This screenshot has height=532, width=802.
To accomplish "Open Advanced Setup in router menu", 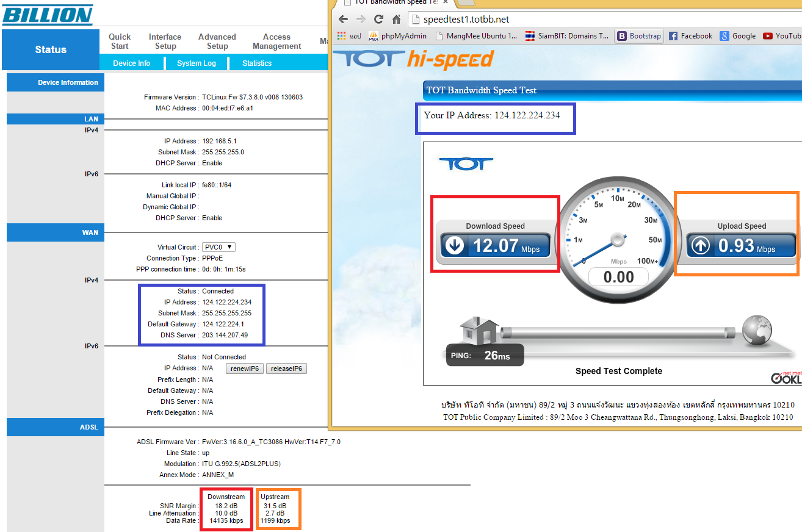I will [x=217, y=41].
